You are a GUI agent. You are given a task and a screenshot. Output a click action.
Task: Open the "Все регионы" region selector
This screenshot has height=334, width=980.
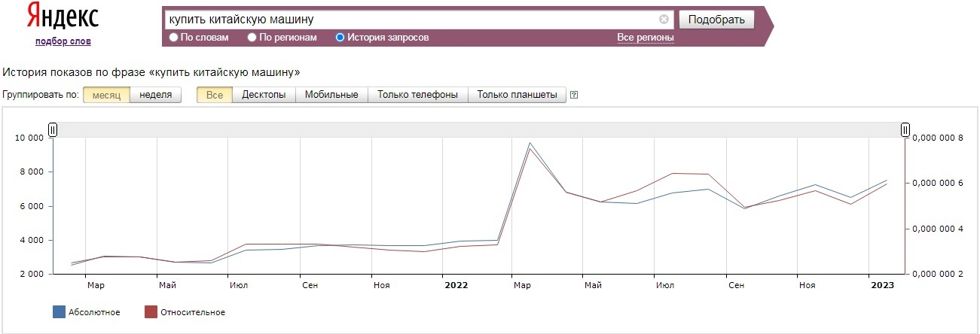click(x=645, y=37)
